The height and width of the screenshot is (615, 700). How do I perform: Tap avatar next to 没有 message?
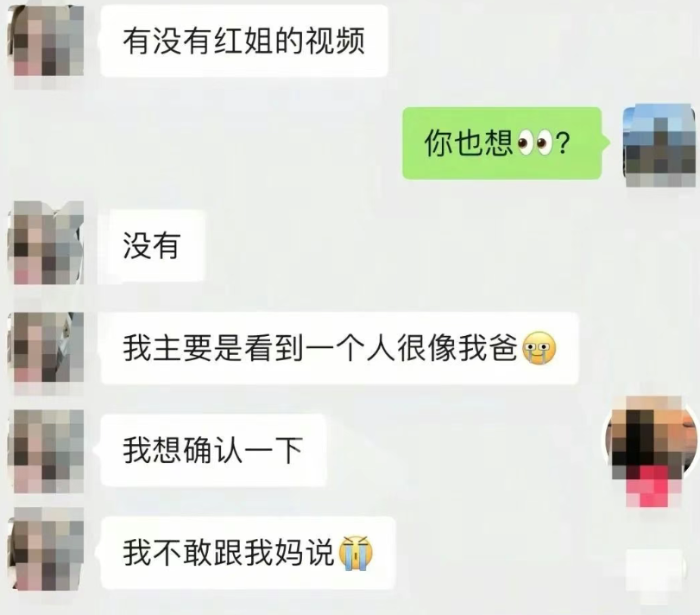tap(47, 243)
